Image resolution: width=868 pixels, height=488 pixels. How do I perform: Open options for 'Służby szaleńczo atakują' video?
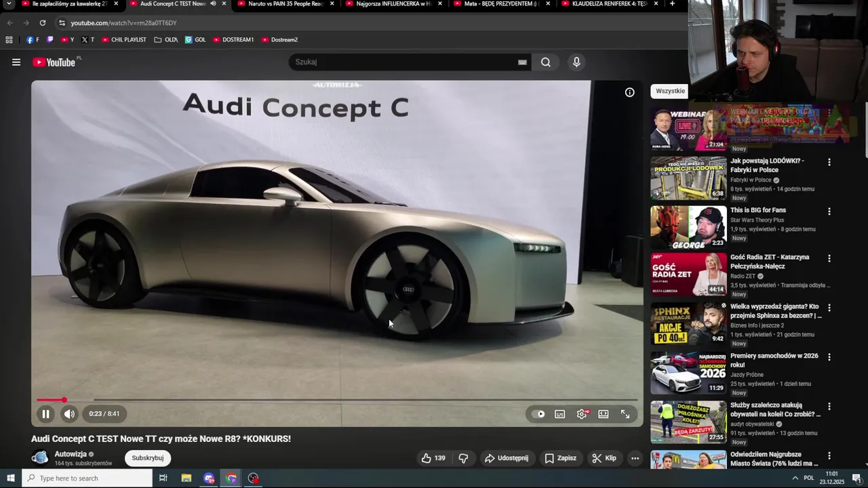[x=829, y=407]
